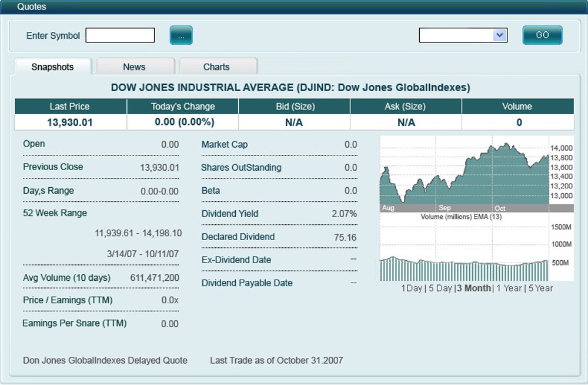Click the last price value 13,930.01
Screen dimensions: 588x385
point(70,122)
